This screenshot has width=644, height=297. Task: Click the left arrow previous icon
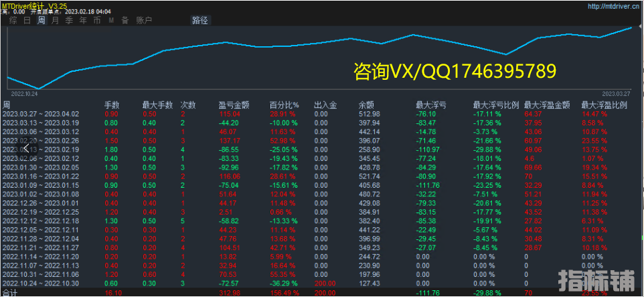(x=27, y=148)
